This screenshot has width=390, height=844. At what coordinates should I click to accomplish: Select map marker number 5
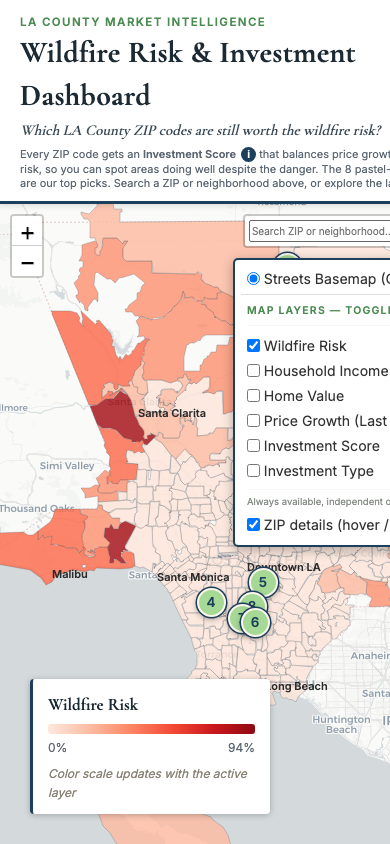[263, 582]
